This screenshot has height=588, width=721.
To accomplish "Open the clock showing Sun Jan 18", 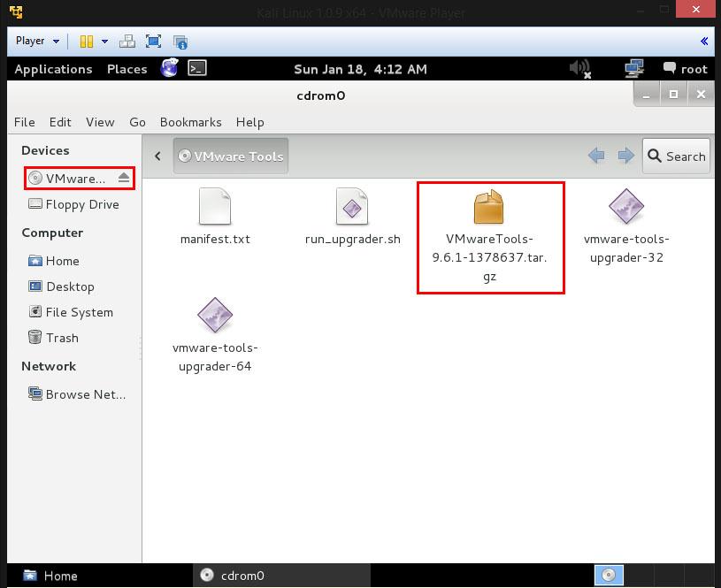I will [361, 69].
